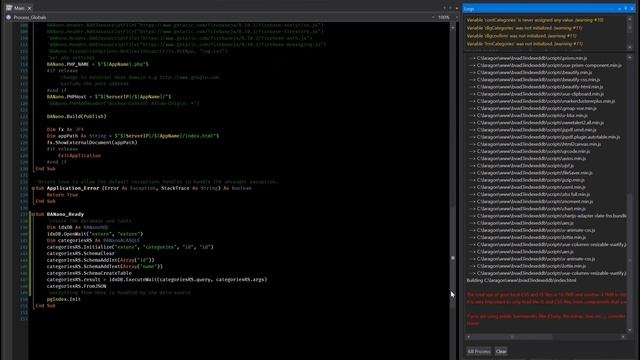Click the Process_Globals sub icon

click(x=9, y=18)
